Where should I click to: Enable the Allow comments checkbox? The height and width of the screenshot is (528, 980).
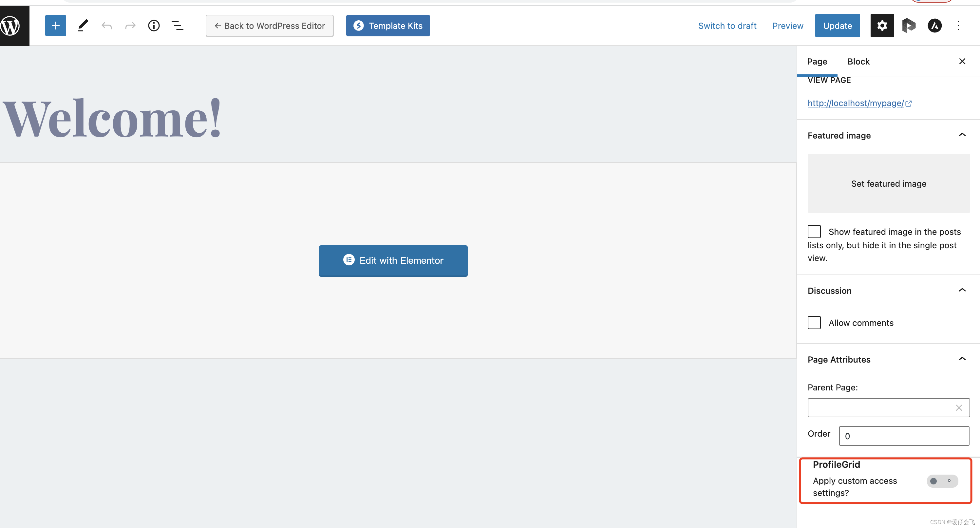pyautogui.click(x=814, y=323)
